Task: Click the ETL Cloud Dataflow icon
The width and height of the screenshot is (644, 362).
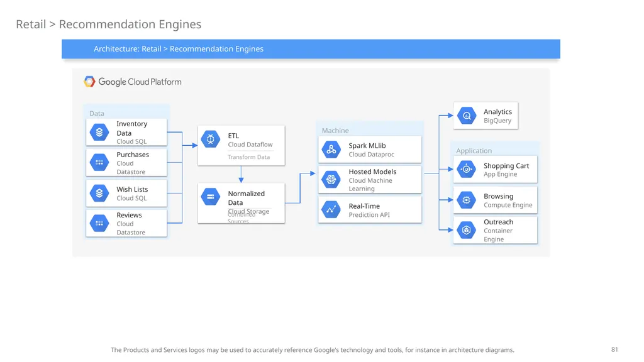Action: 211,139
